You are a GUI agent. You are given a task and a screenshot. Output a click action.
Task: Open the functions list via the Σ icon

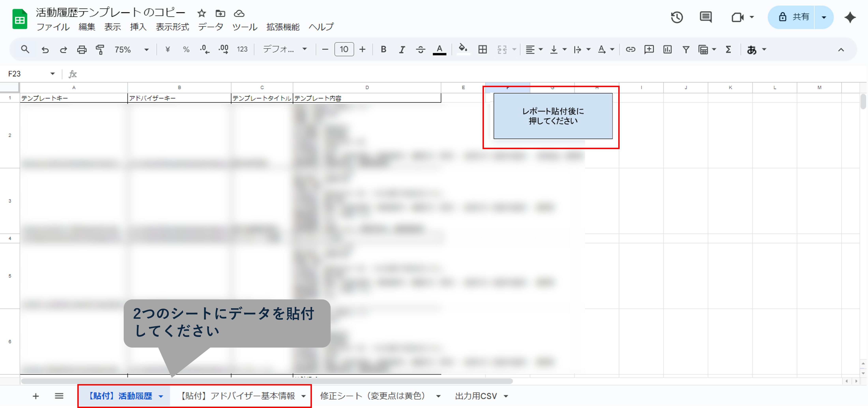coord(728,49)
